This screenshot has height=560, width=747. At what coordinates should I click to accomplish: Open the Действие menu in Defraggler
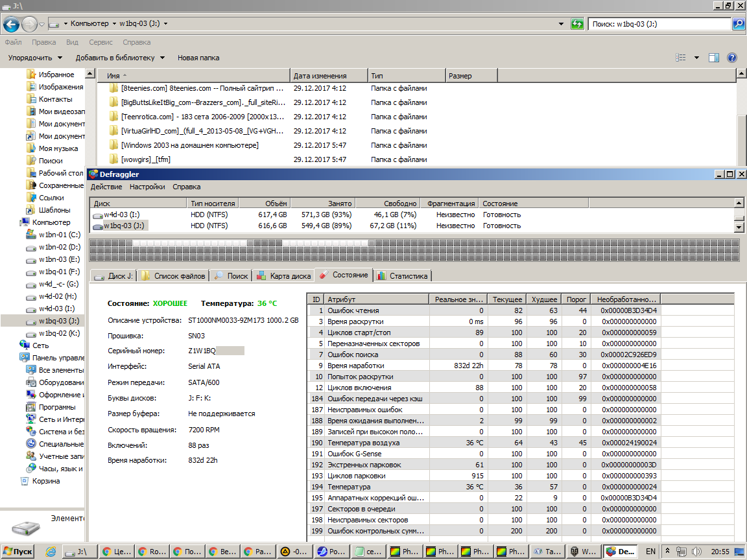click(106, 187)
